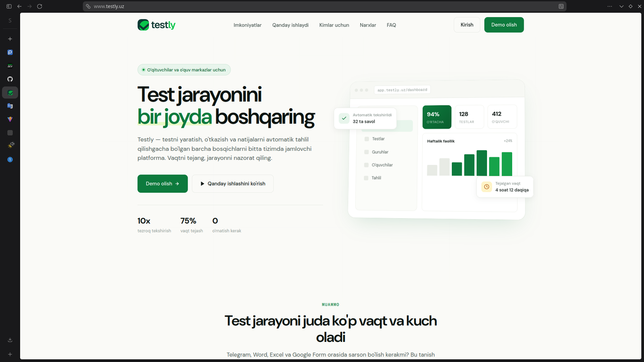Click the 128 Testlar stat card
This screenshot has width=644, height=362.
point(469,117)
